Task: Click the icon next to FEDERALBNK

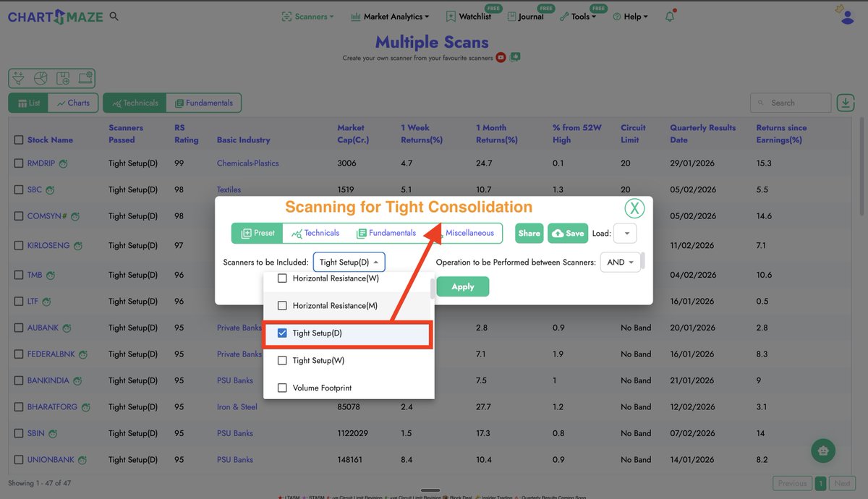Action: point(82,354)
